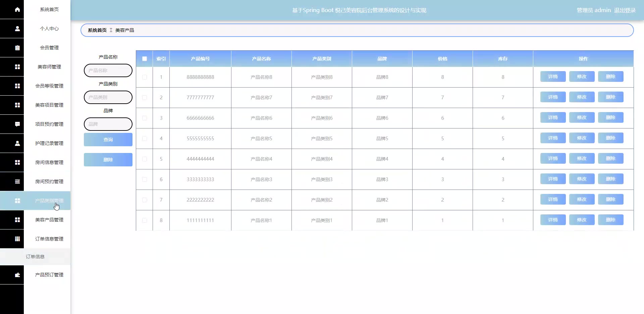The image size is (644, 314).
Task: Check the box for row 2222222222
Action: 145,200
